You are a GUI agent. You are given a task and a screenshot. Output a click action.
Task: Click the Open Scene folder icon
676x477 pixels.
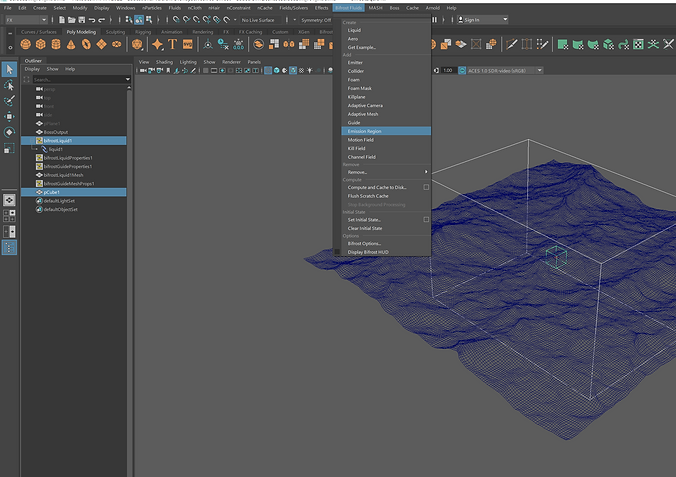(x=71, y=20)
